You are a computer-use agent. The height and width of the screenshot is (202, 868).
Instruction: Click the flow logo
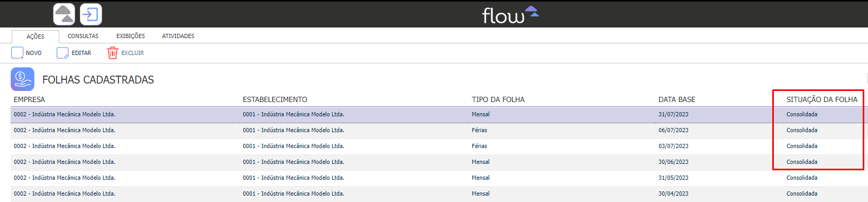510,15
